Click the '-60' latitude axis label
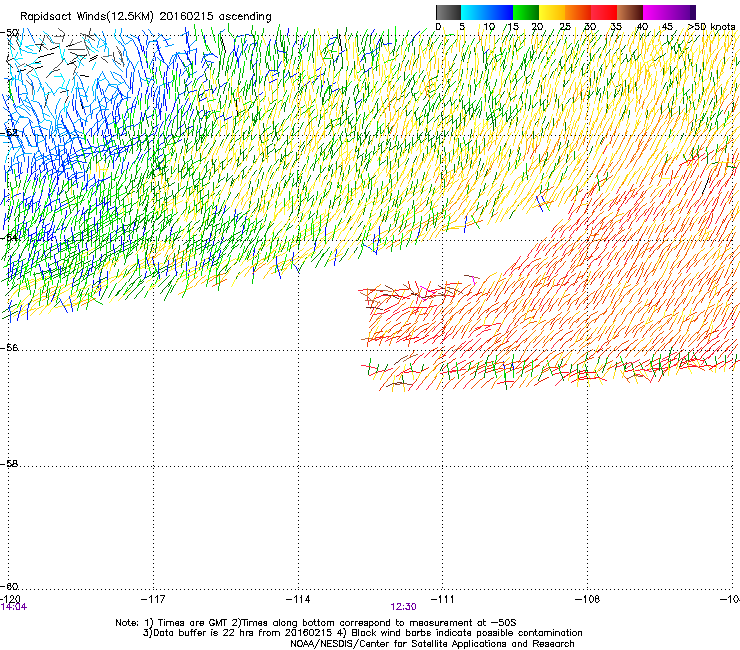 [10, 586]
